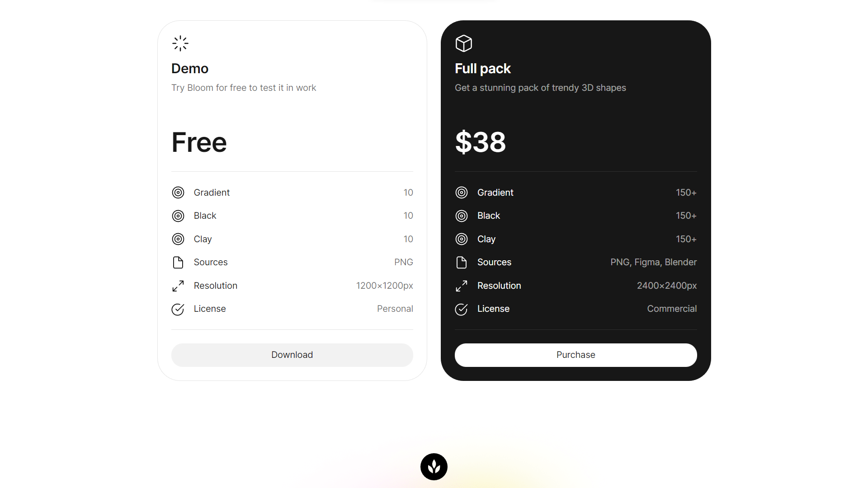The width and height of the screenshot is (868, 488).
Task: Click the $38 price text
Action: (x=481, y=142)
